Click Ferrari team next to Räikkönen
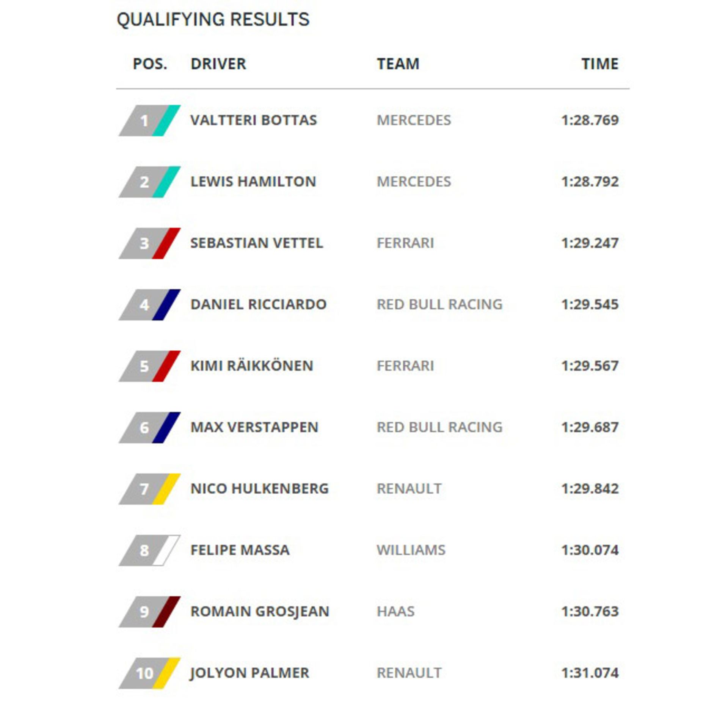The image size is (728, 728). [x=405, y=366]
